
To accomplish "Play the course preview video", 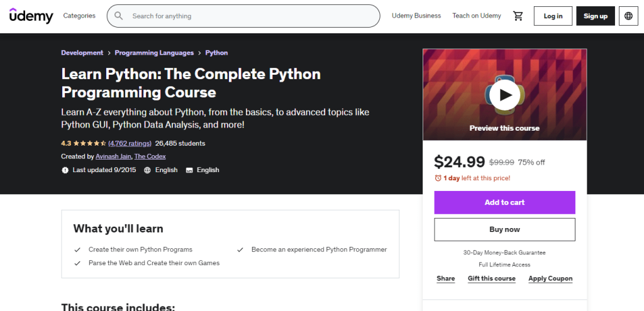I will 505,95.
